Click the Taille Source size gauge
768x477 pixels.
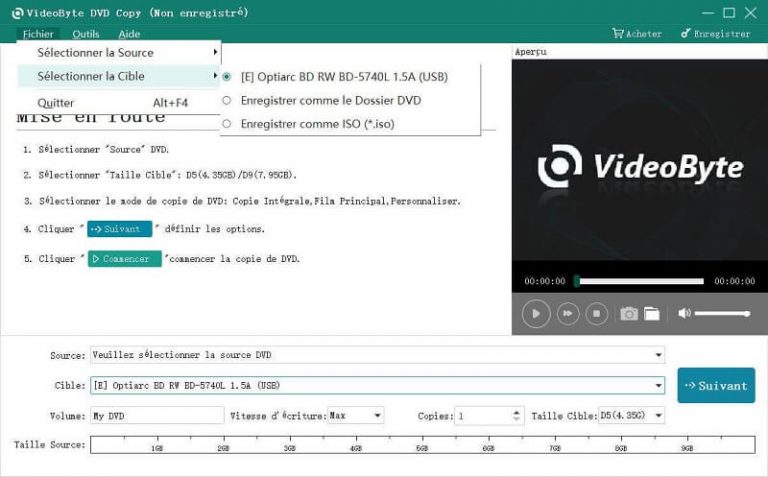423,445
